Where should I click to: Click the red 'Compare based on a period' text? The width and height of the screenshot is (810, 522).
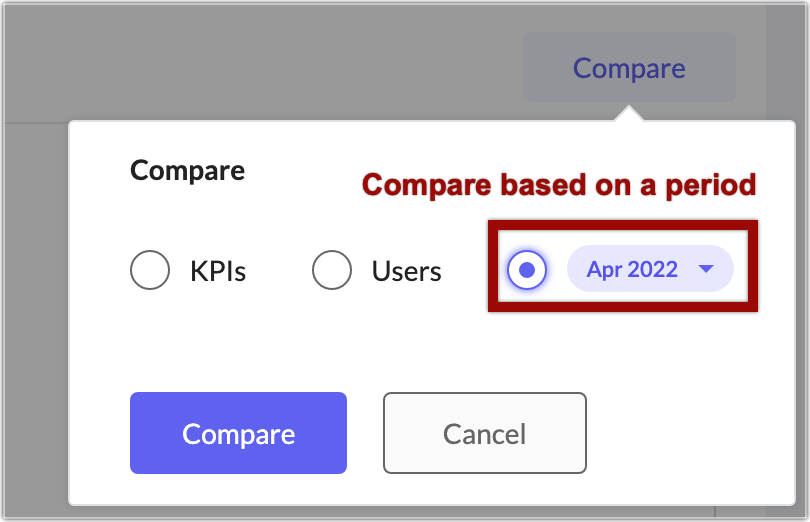[559, 185]
